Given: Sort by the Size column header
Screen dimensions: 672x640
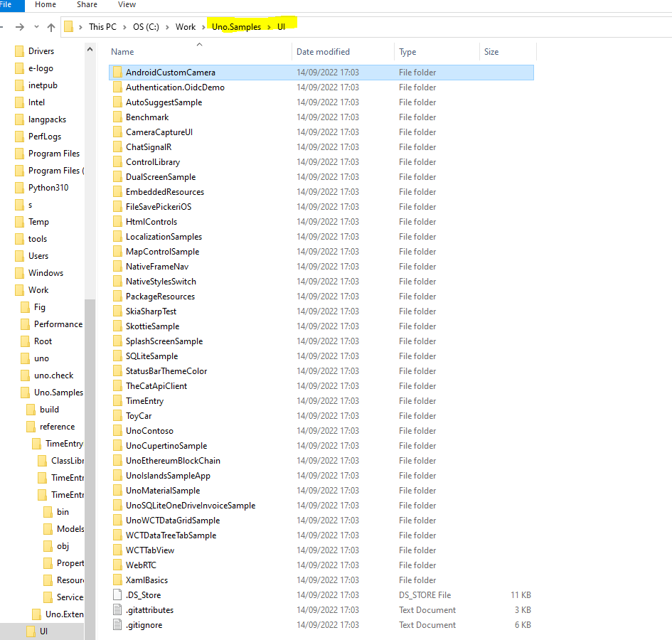Looking at the screenshot, I should pos(491,52).
